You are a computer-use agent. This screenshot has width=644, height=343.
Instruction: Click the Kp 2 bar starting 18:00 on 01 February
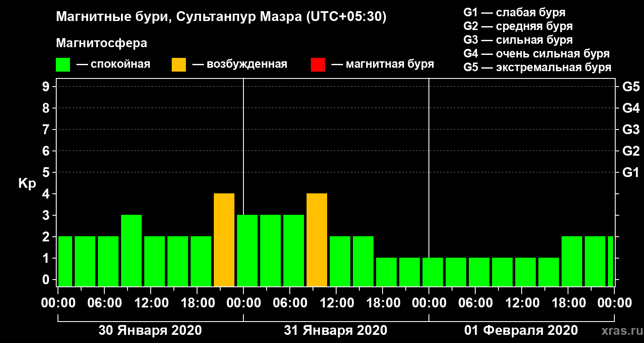[572, 262]
